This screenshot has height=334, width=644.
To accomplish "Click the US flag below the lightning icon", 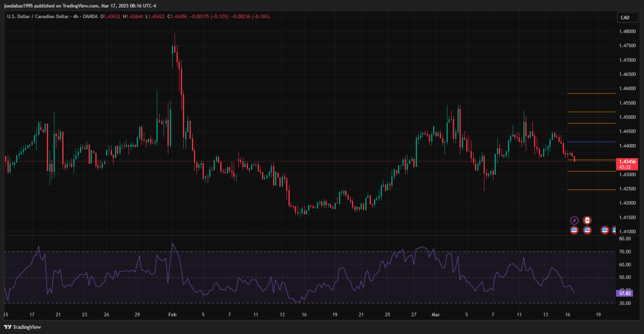I will (574, 230).
